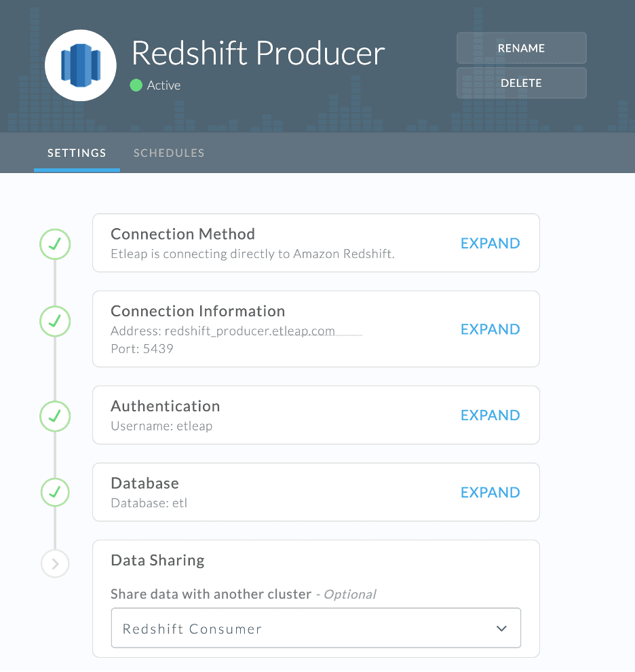Click the 'Port: 5439' text

pyautogui.click(x=142, y=348)
